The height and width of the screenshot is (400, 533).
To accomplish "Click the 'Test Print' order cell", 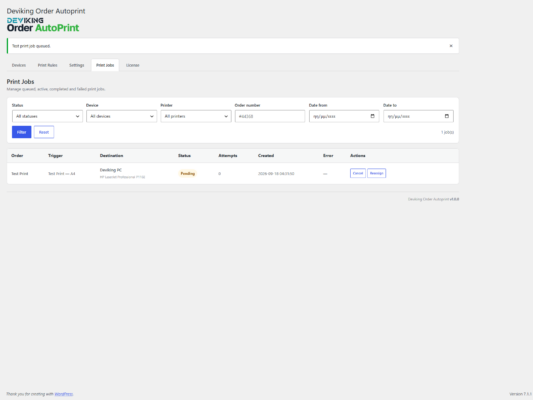I will click(20, 174).
